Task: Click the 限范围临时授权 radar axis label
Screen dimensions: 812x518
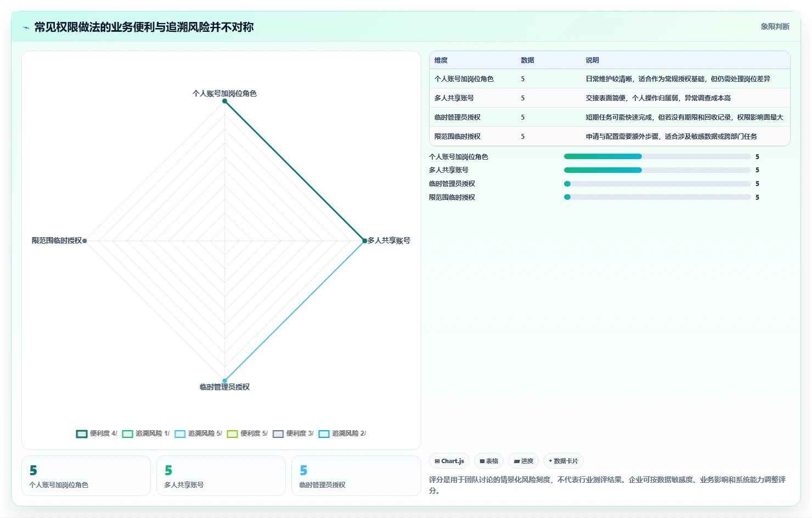Action: (57, 240)
